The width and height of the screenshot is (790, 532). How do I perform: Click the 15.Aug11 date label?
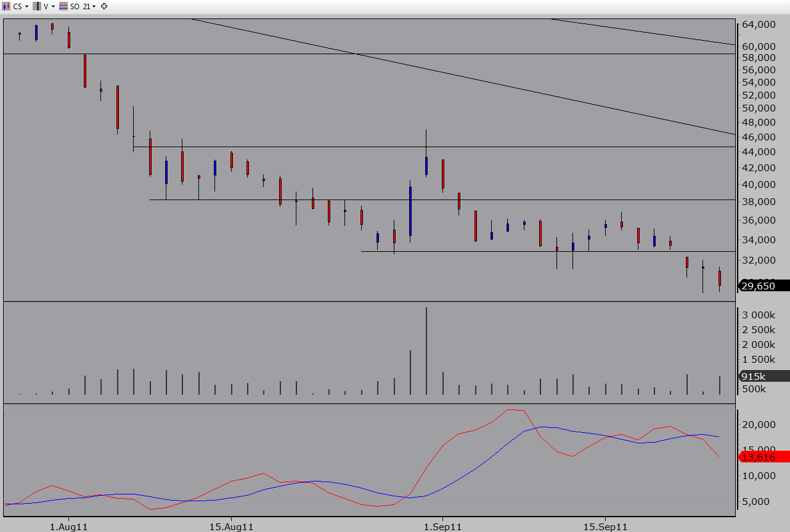(x=231, y=527)
